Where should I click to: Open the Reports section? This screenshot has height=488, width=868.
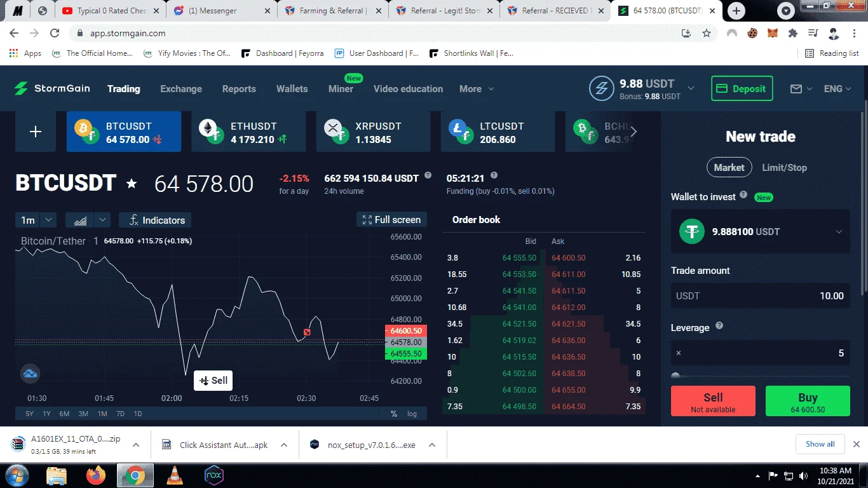[x=239, y=89]
